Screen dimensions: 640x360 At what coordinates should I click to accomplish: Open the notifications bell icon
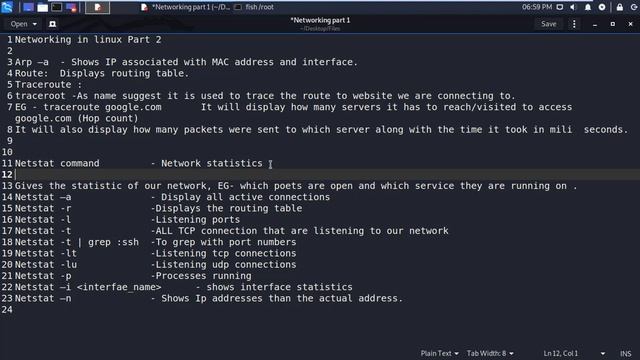[x=588, y=7]
